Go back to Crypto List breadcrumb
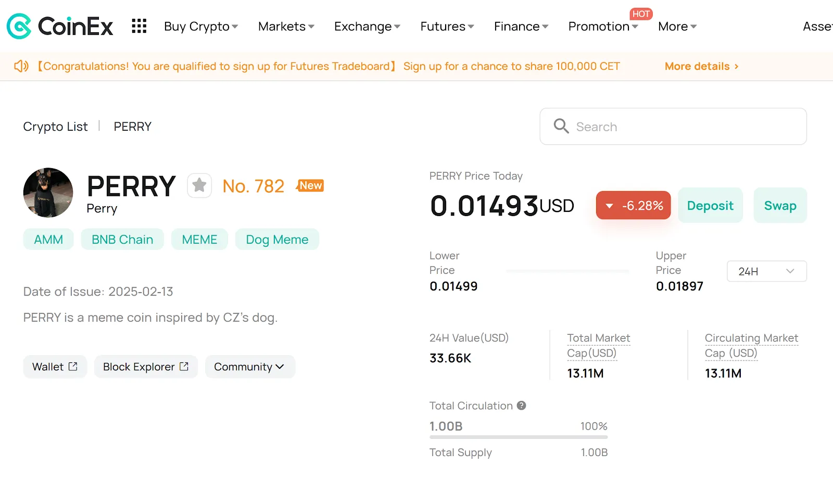Screen dimensions: 833x504 pyautogui.click(x=55, y=127)
